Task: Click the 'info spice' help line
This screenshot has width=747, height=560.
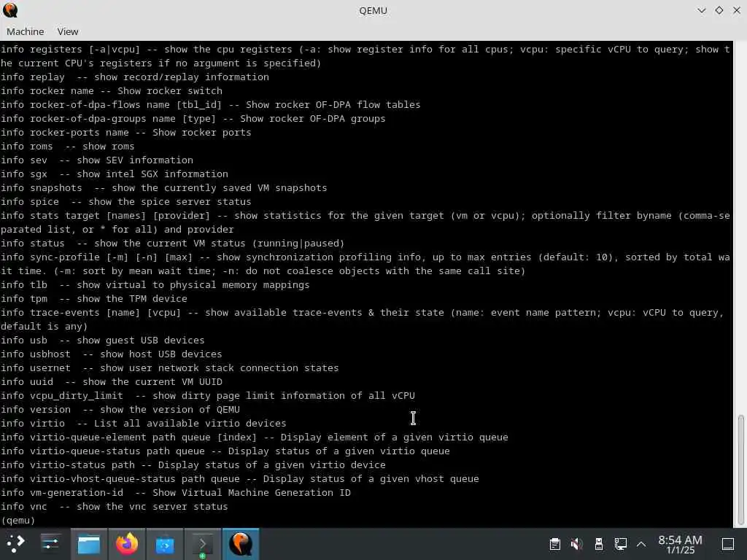Action: 125,201
